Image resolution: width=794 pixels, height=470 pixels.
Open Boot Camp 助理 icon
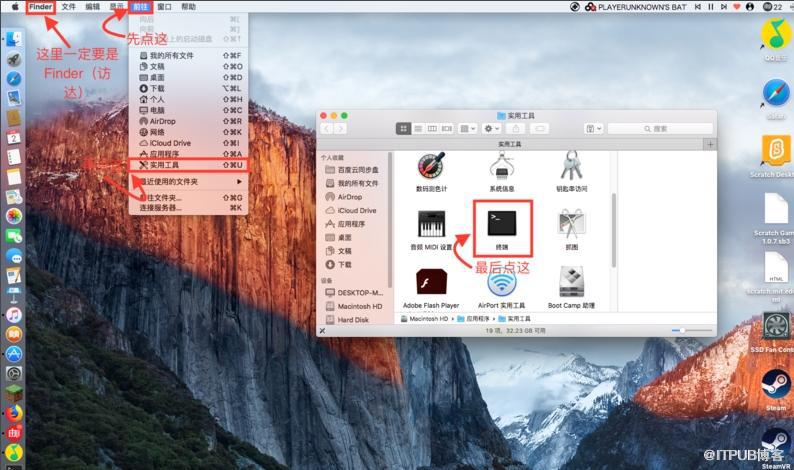coord(572,282)
